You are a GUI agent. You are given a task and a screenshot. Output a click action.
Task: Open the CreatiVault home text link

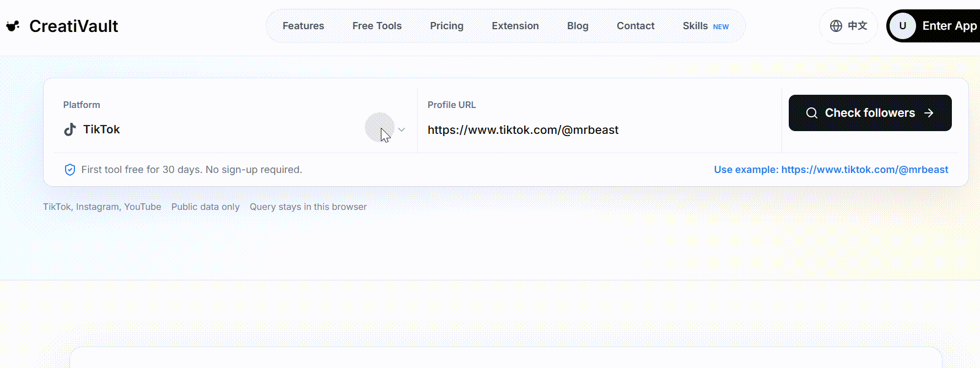73,26
